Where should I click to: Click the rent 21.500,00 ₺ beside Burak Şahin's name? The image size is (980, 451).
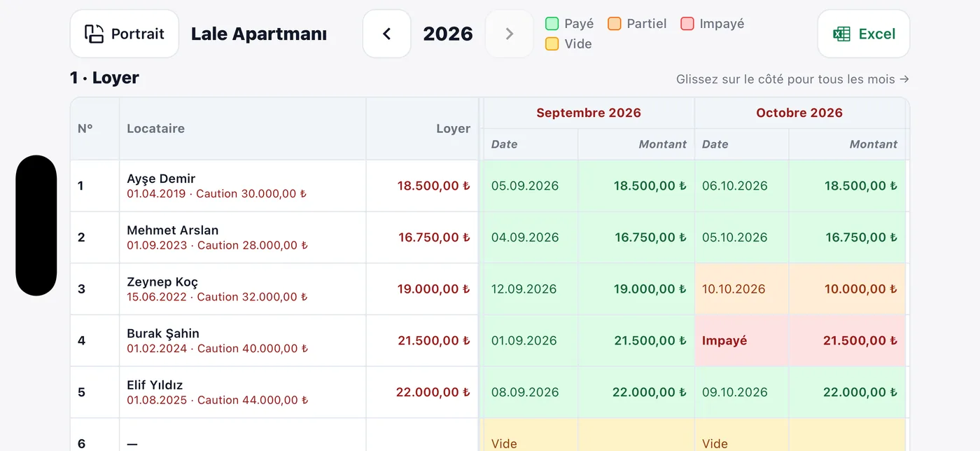[x=434, y=341]
